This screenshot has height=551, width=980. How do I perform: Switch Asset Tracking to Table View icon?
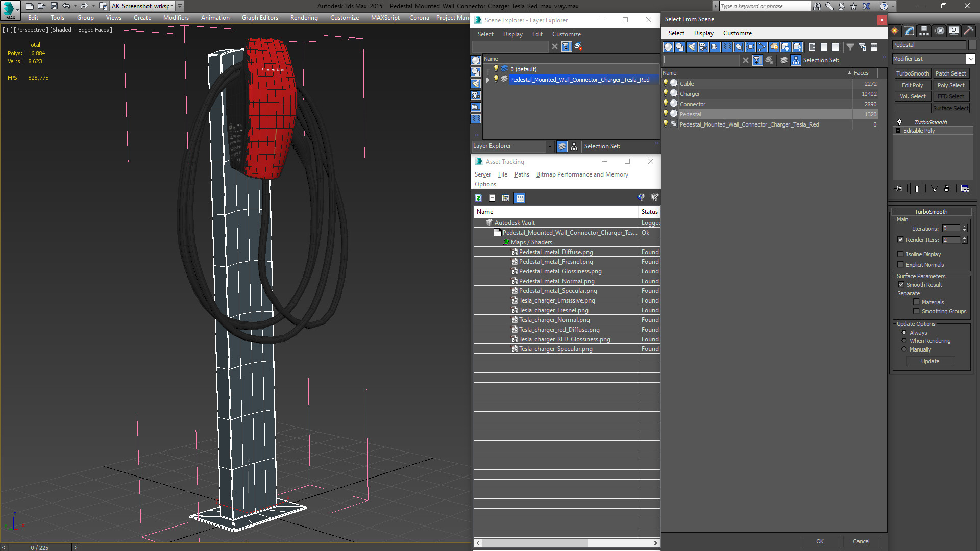[520, 198]
